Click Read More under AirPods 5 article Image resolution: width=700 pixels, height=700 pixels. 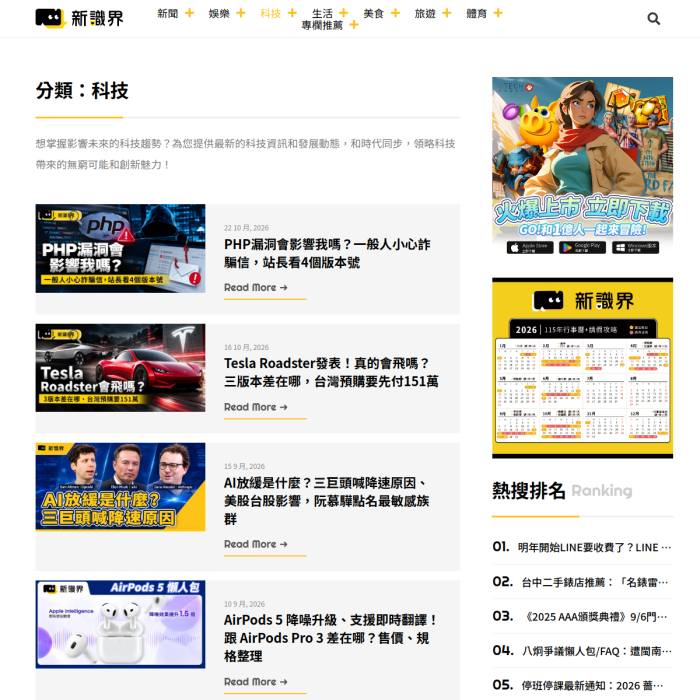coord(256,682)
